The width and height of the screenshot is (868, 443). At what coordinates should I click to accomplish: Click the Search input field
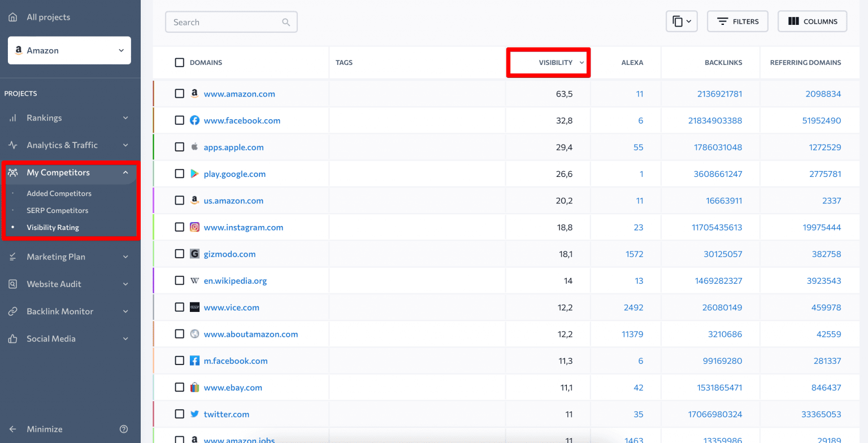tap(231, 22)
